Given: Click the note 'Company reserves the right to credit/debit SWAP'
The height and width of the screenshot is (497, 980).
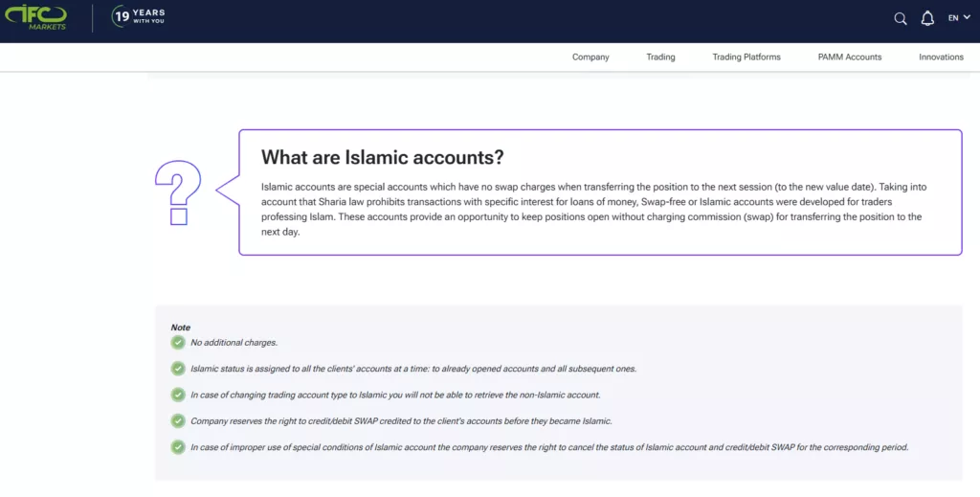Looking at the screenshot, I should [401, 421].
